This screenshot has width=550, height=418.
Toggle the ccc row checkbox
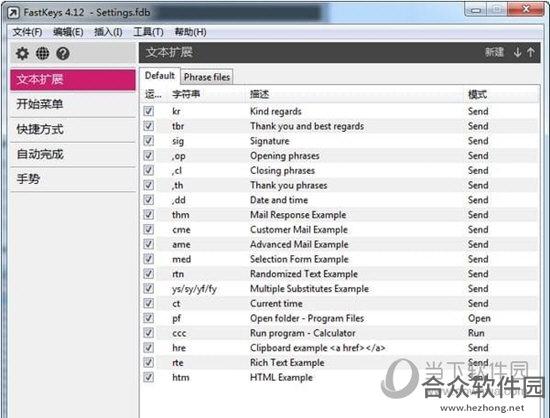(x=149, y=333)
